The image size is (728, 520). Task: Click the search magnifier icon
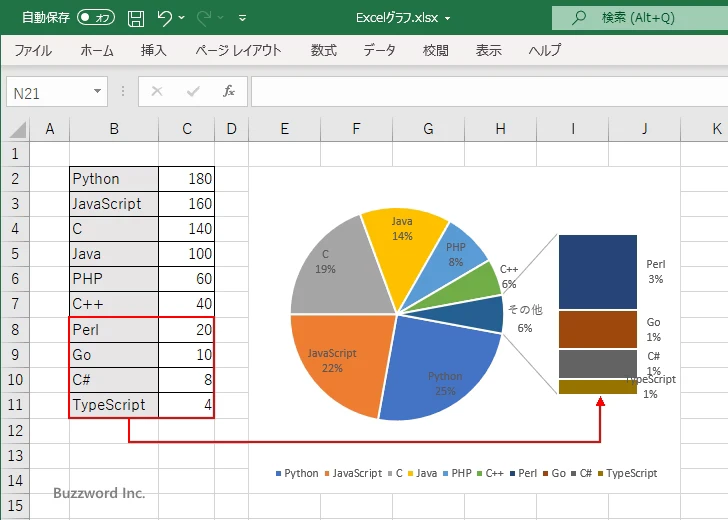tap(578, 18)
